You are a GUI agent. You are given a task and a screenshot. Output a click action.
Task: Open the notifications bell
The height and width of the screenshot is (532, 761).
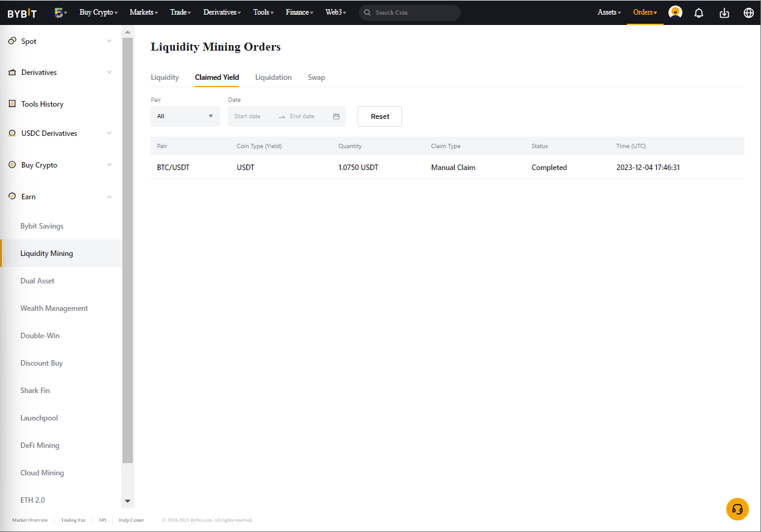[x=699, y=13]
